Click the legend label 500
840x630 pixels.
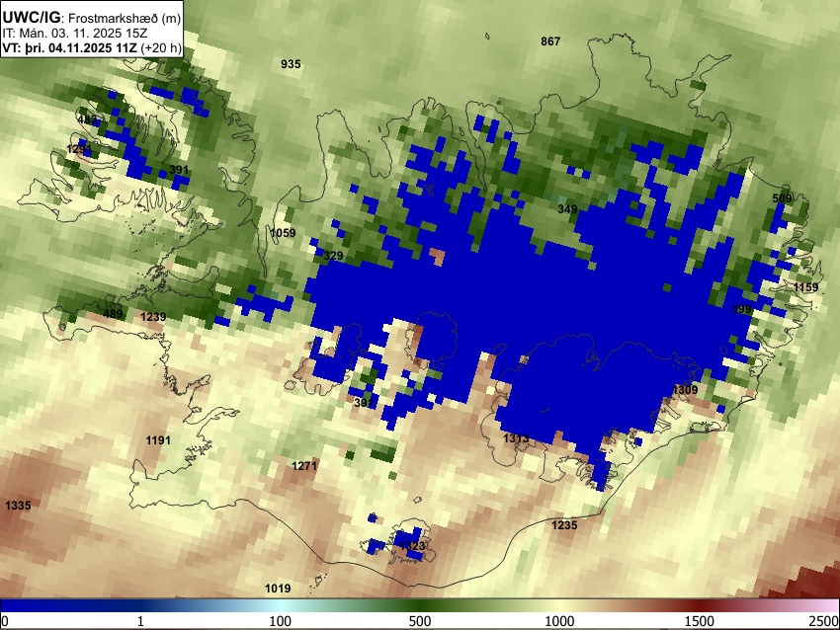420,621
